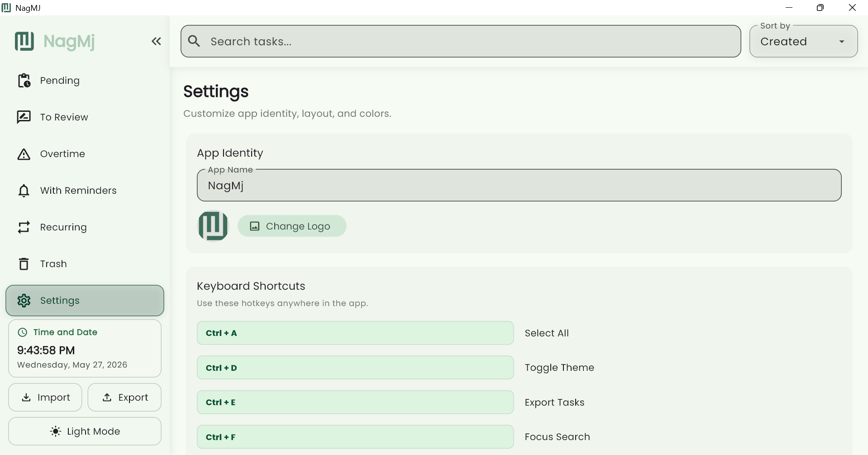Screen dimensions: 868x455
Task: Click the NagMJ title bar app icon
Action: (x=6, y=8)
